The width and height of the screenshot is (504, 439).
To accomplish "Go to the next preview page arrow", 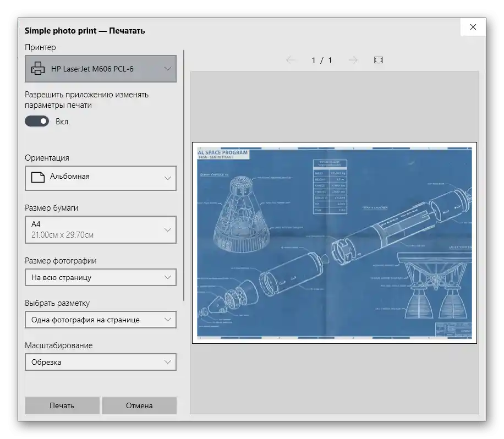I will 353,60.
